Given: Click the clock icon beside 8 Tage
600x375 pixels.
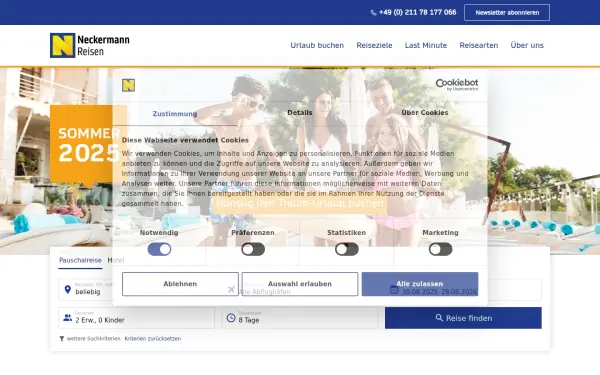Looking at the screenshot, I should [x=231, y=318].
